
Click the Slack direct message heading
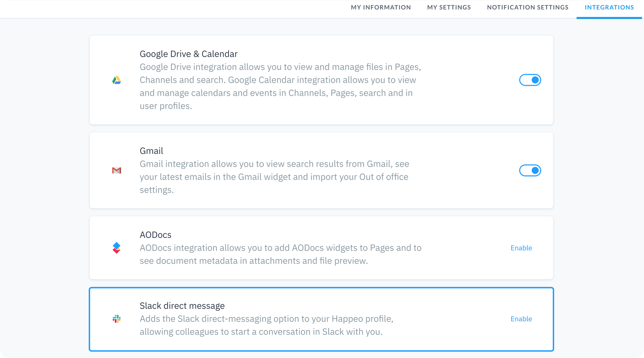[x=182, y=306]
